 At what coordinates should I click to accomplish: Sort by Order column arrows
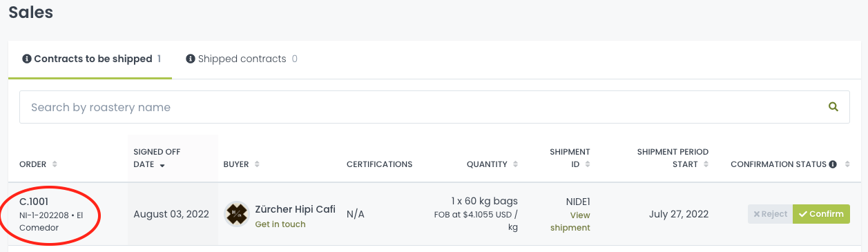coord(55,164)
